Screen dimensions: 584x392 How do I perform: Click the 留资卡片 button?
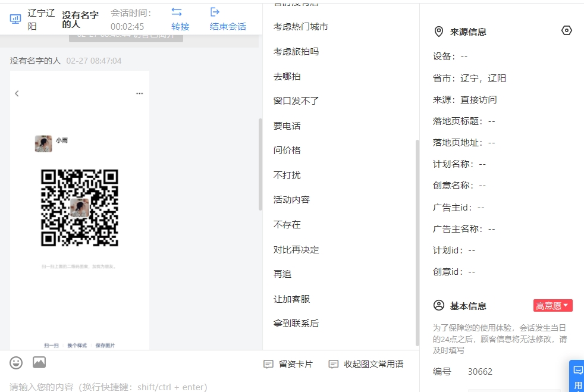coord(288,364)
